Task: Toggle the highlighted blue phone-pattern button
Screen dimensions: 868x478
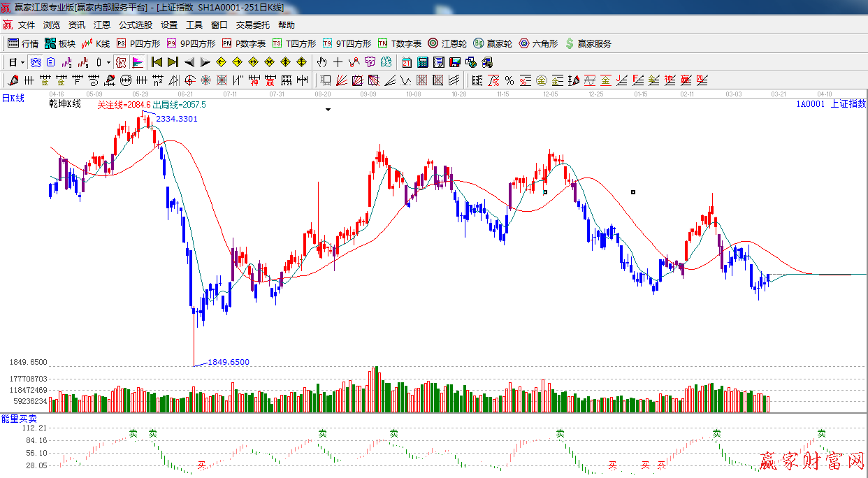Action: (34, 62)
